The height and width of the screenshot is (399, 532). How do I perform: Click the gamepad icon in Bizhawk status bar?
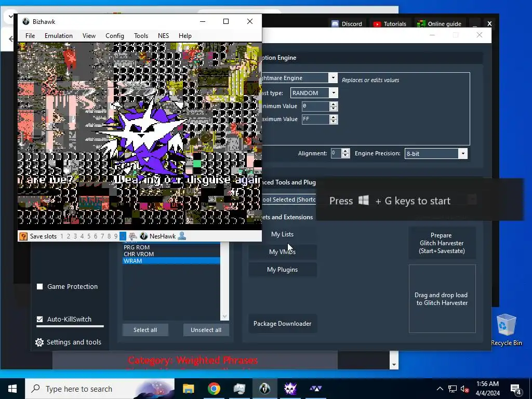(132, 236)
